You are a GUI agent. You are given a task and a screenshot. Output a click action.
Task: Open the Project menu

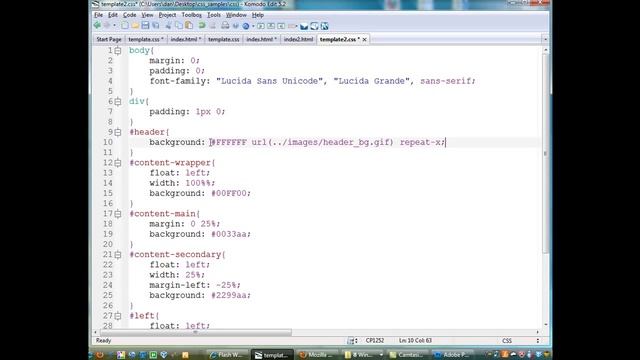[167, 15]
